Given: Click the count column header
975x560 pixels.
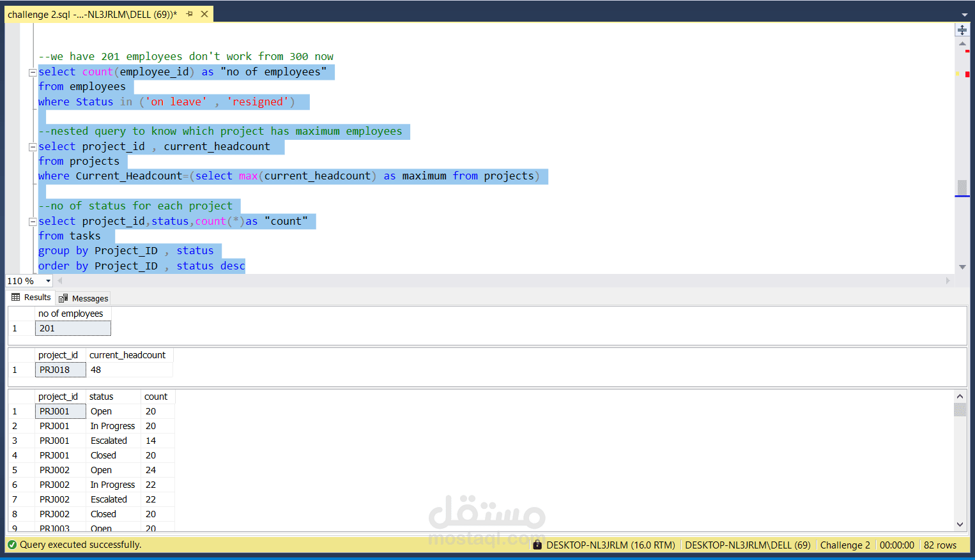Looking at the screenshot, I should [158, 397].
